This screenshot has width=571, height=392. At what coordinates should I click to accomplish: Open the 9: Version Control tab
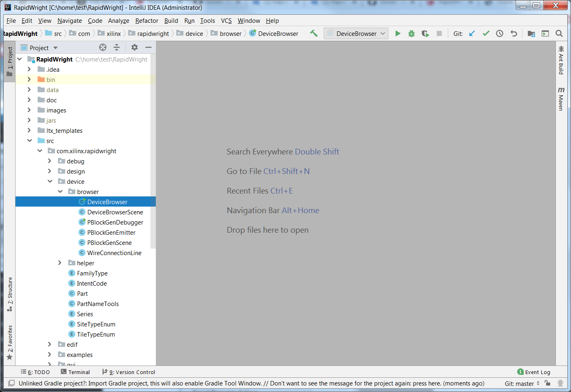point(128,372)
